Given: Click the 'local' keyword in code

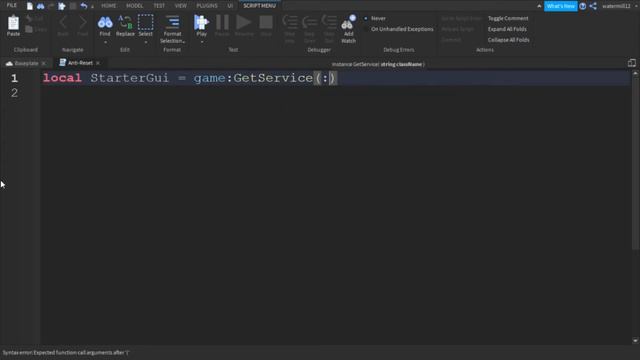Looking at the screenshot, I should pyautogui.click(x=62, y=78).
